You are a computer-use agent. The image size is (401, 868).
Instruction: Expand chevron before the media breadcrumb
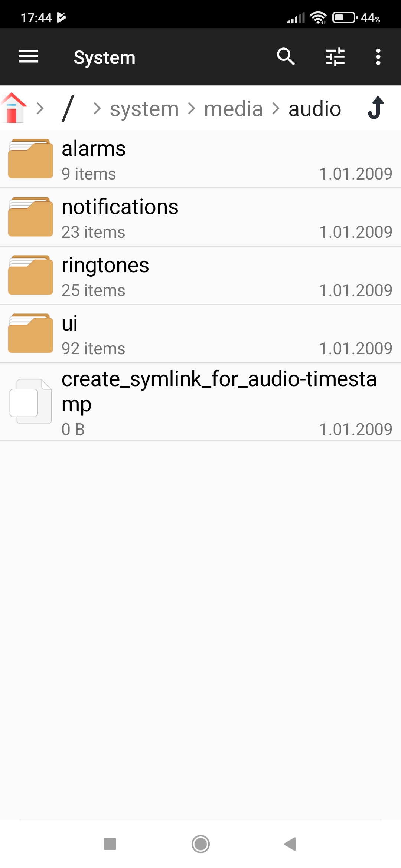[x=191, y=109]
